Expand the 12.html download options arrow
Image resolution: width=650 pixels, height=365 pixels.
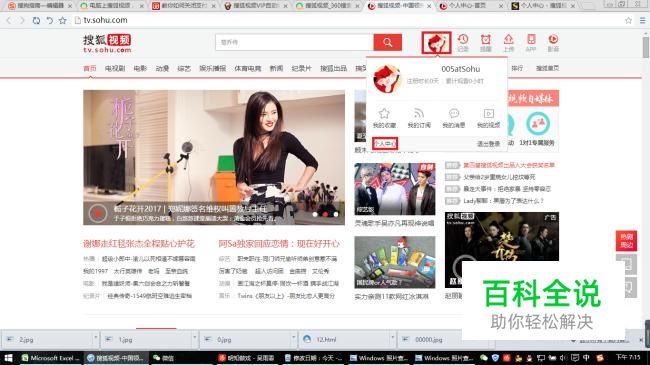pyautogui.click(x=392, y=338)
